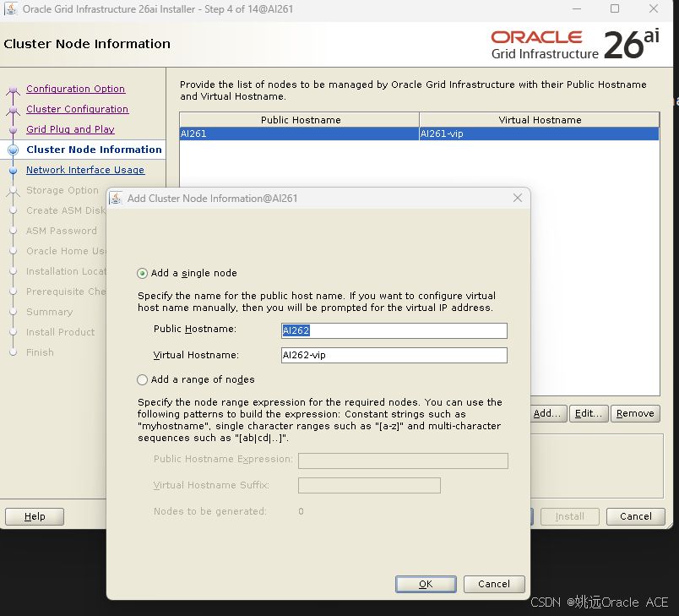This screenshot has height=616, width=679.
Task: Click the Oracle Grid Infrastructure 26ai logo
Action: point(575,44)
